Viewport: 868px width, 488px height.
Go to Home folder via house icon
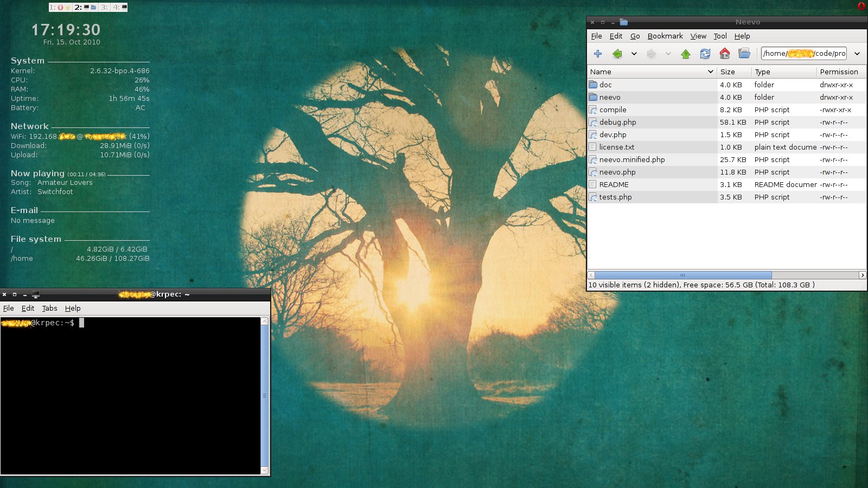(724, 54)
